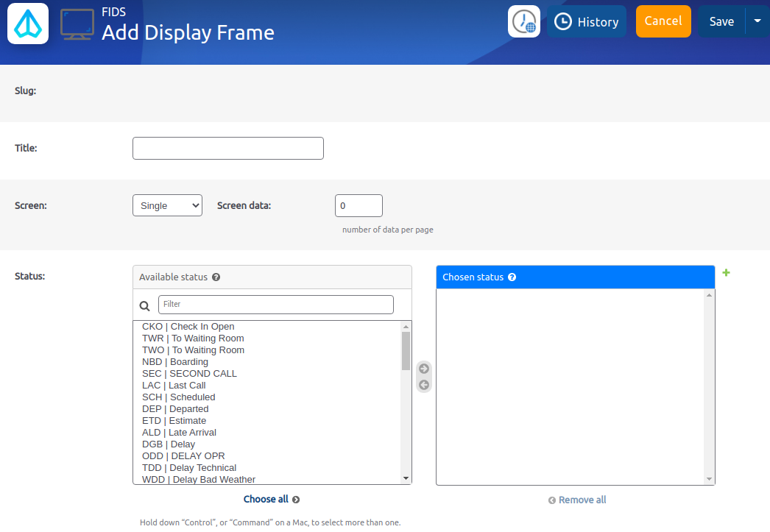Click Remove all link

[x=578, y=500]
